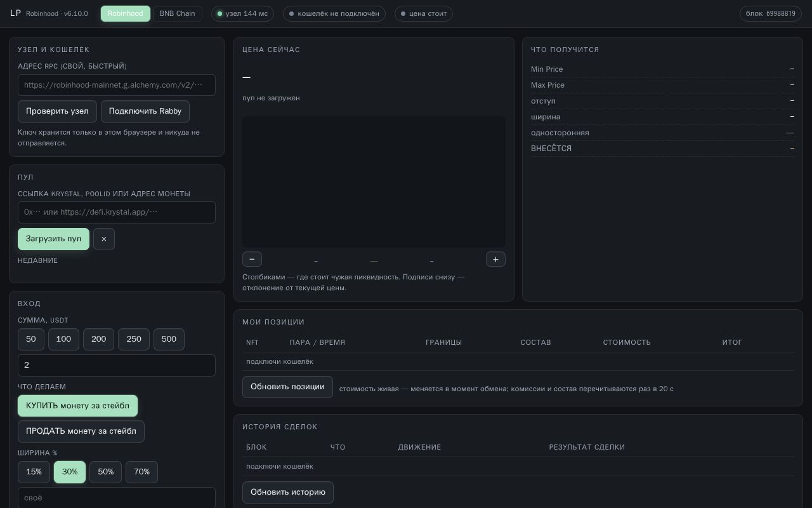Click the пул не загружен status text
Screen dimensions: 812x508
[271, 98]
